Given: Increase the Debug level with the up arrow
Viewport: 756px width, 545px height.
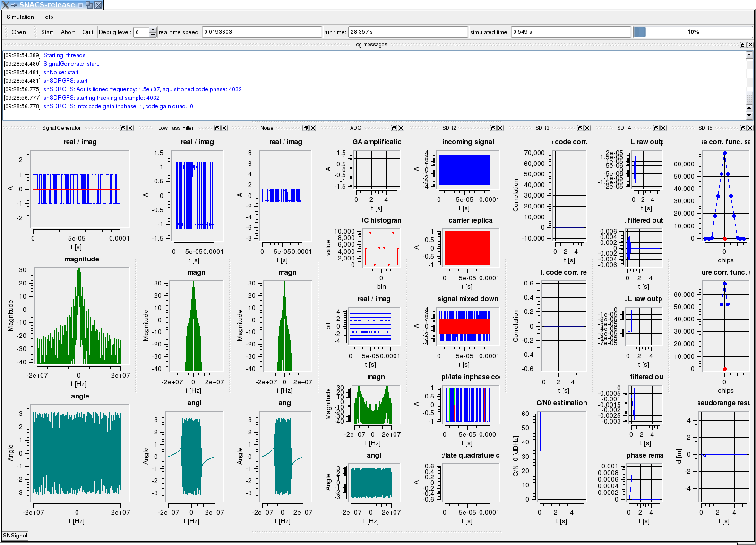Looking at the screenshot, I should point(153,30).
